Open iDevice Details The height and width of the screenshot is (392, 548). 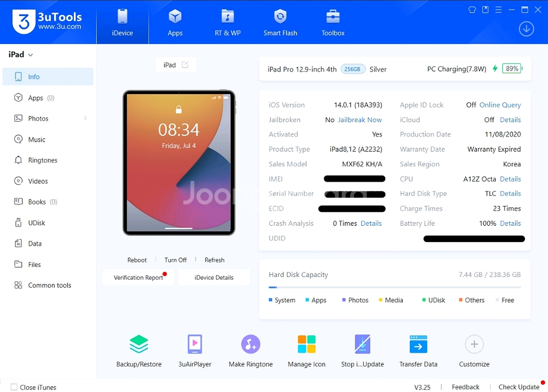214,278
